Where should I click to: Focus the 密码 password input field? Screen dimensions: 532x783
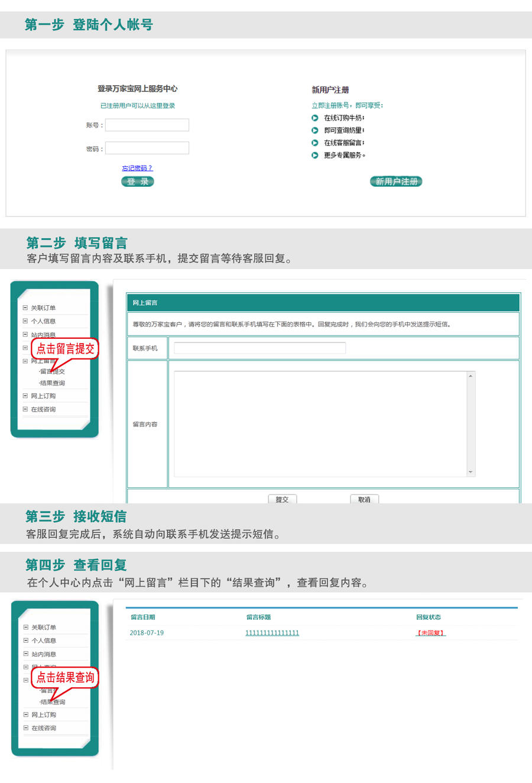click(x=147, y=148)
